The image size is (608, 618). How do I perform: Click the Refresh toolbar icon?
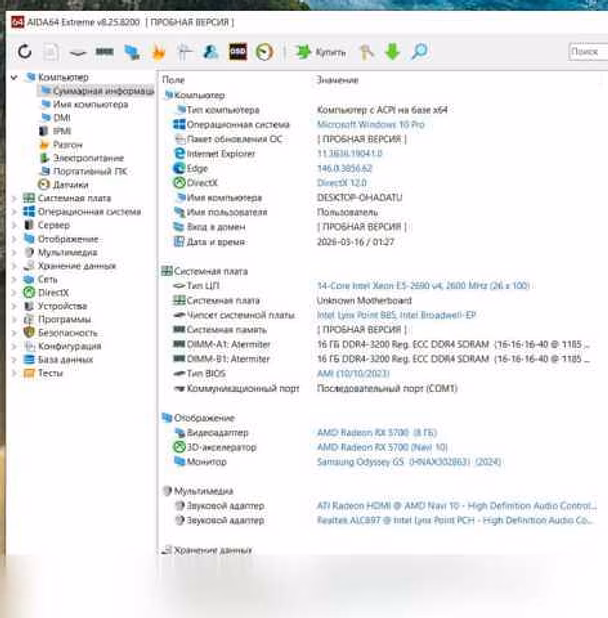pos(24,52)
